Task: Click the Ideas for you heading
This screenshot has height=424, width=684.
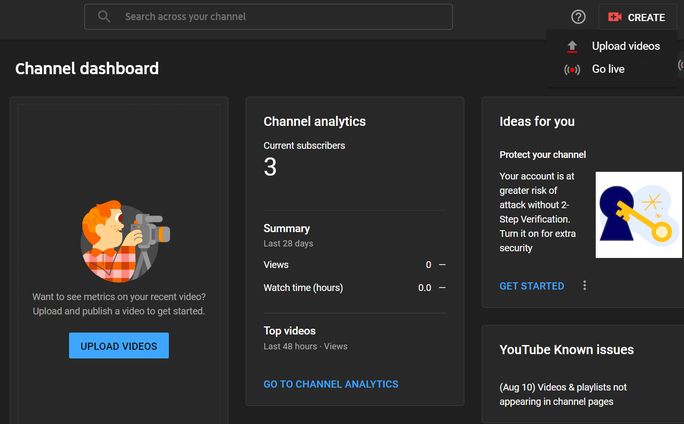Action: [537, 121]
